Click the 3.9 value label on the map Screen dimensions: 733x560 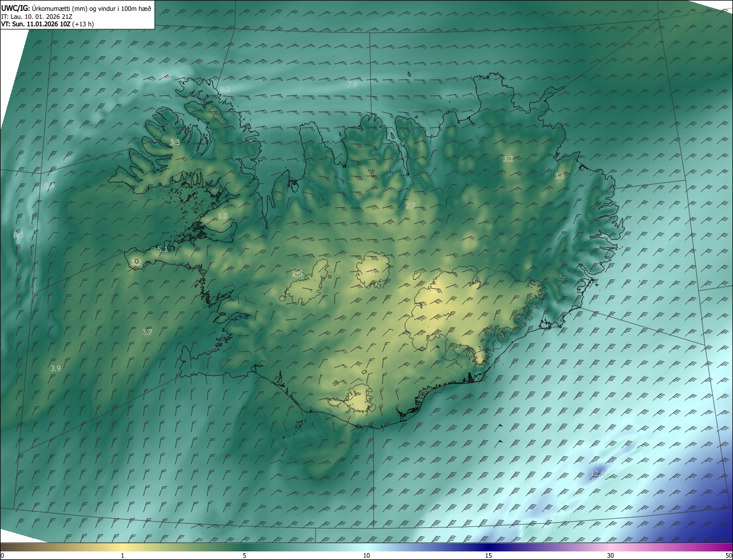[x=56, y=368]
